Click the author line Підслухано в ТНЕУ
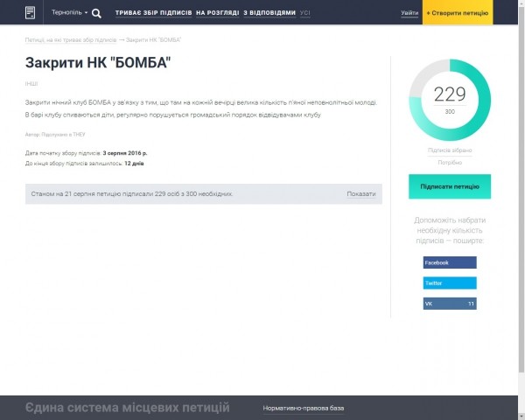The image size is (525, 420). (55, 134)
